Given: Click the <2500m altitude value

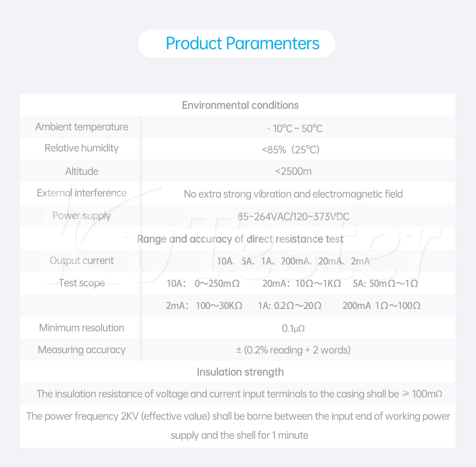Looking at the screenshot, I should pos(293,171).
